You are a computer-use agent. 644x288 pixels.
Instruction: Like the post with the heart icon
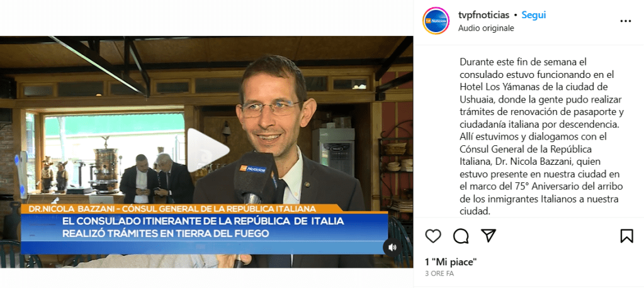[x=433, y=236]
